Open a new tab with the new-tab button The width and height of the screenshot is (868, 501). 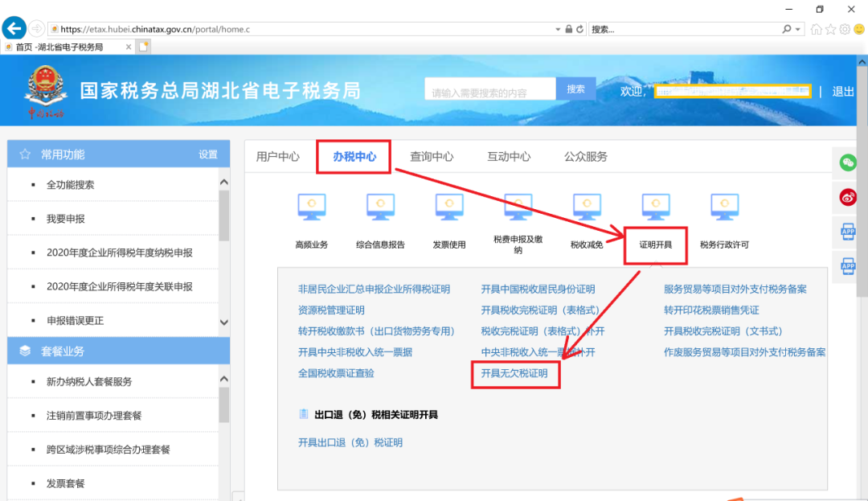[x=143, y=47]
